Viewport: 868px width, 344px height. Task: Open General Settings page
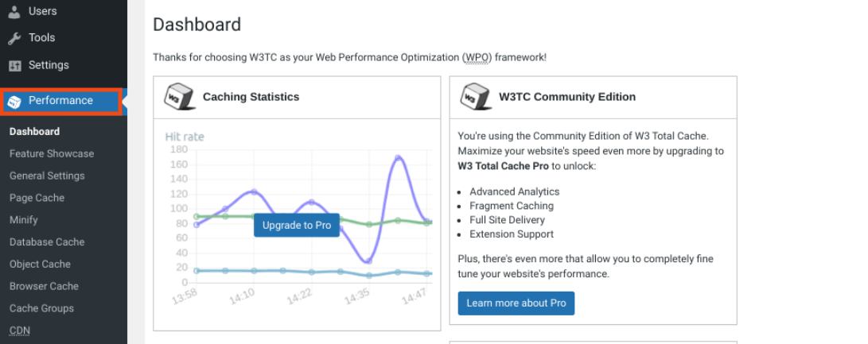47,176
